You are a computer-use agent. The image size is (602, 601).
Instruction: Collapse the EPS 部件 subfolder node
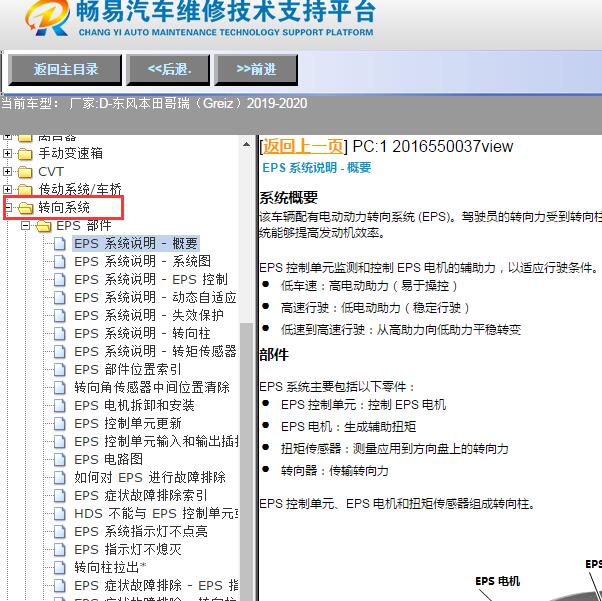point(25,225)
